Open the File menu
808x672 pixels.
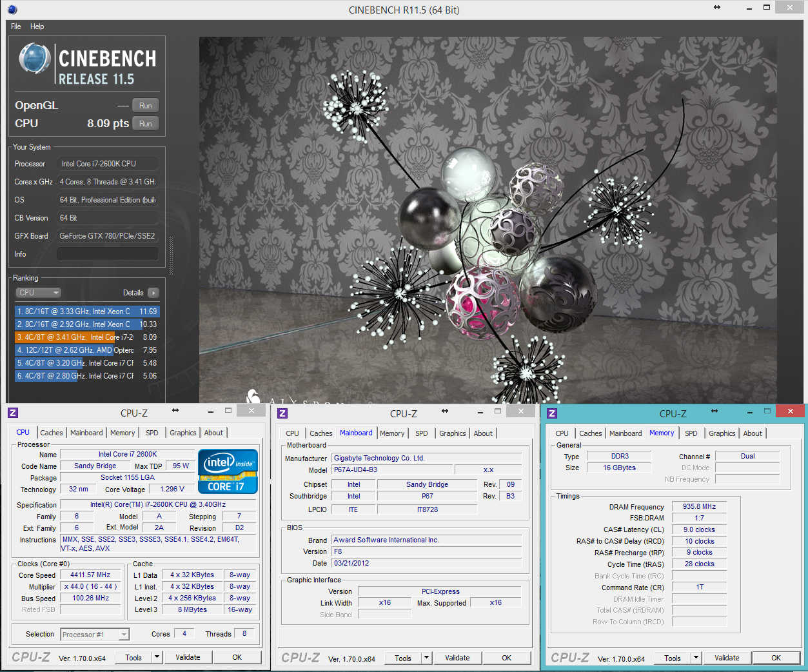[16, 26]
